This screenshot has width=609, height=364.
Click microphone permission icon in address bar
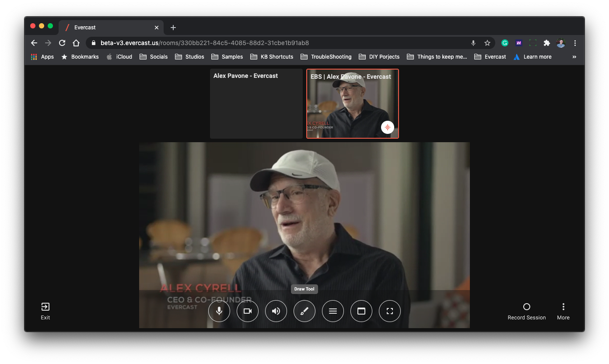[x=473, y=43]
